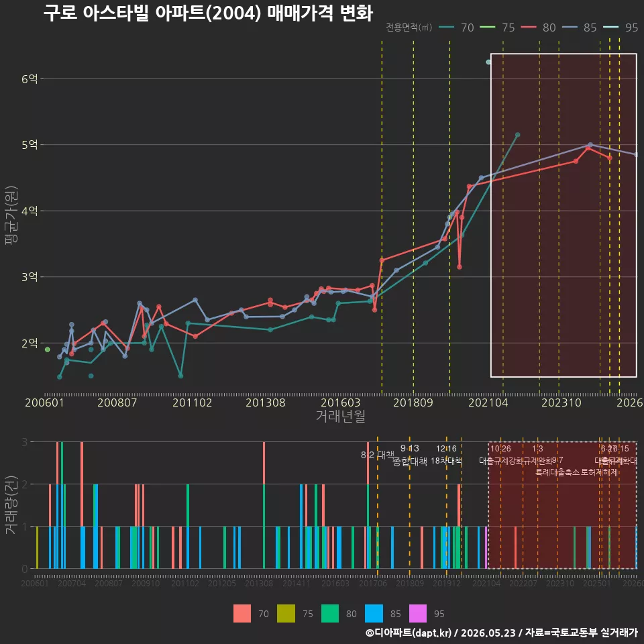This screenshot has width=644, height=644.
Task: Select the green 75 line swatch in top legend
Action: pyautogui.click(x=488, y=27)
